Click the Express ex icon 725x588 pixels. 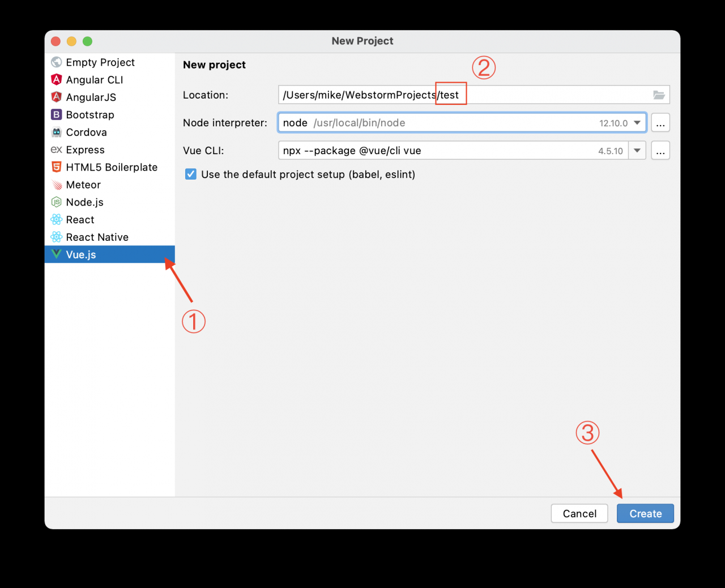tap(56, 150)
